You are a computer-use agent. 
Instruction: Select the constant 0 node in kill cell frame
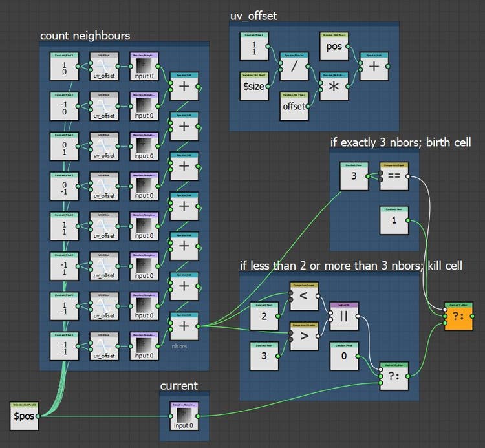tap(344, 356)
